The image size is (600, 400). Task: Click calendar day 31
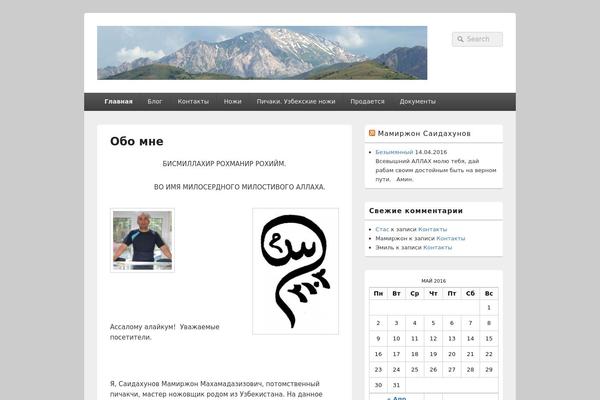pyautogui.click(x=396, y=385)
